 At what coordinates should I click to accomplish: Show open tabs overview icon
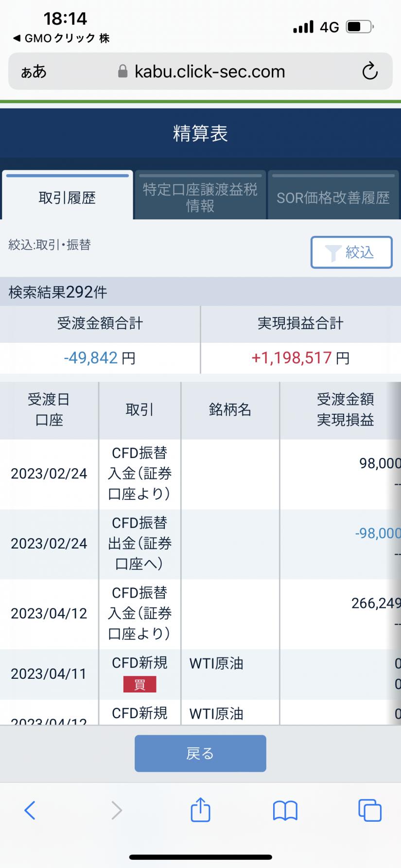click(x=369, y=811)
